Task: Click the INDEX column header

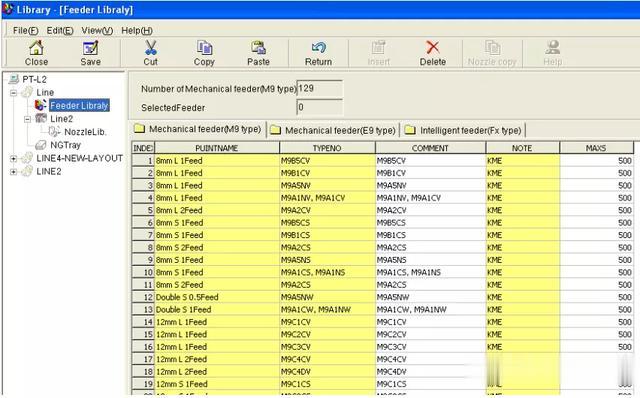Action: pos(143,148)
